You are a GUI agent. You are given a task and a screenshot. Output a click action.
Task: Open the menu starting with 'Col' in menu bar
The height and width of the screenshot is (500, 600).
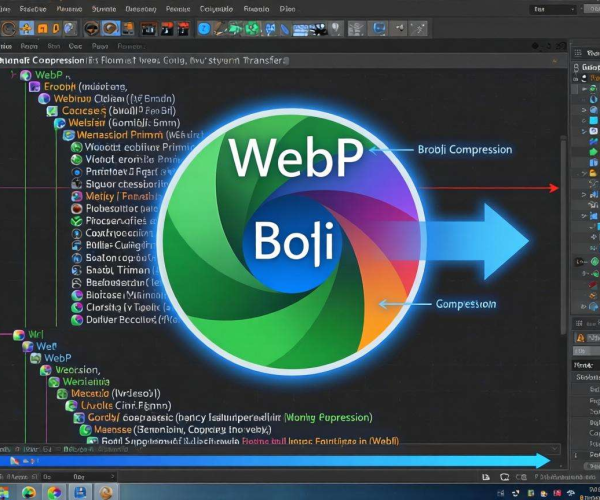coord(216,9)
